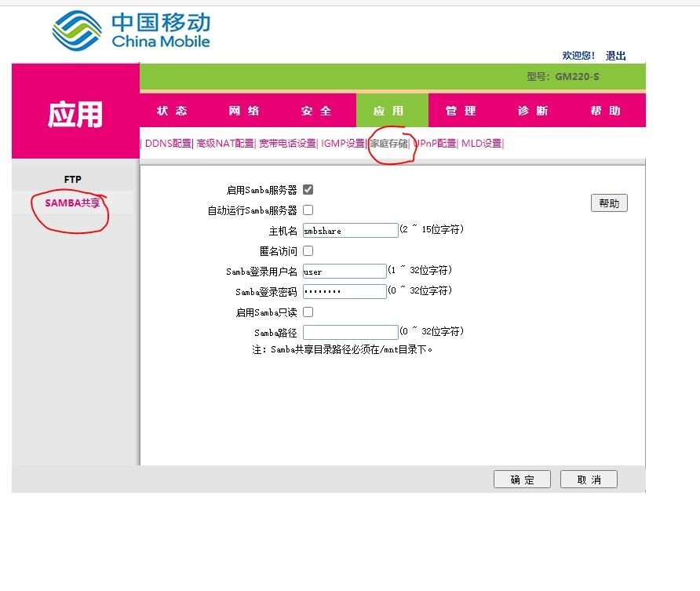Click the China Mobile logo
This screenshot has width=700, height=591.
pos(131,31)
